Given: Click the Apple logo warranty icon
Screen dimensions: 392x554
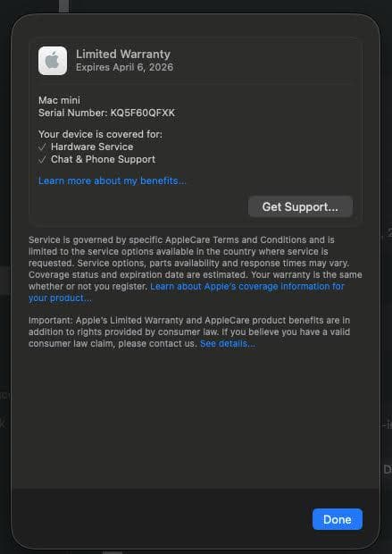Looking at the screenshot, I should 53,61.
